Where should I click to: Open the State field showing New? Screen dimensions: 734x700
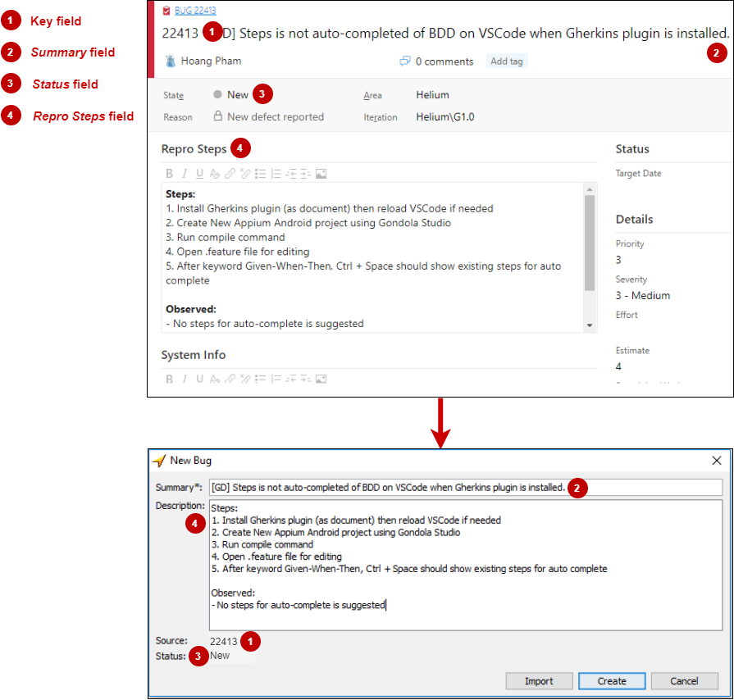[x=237, y=95]
